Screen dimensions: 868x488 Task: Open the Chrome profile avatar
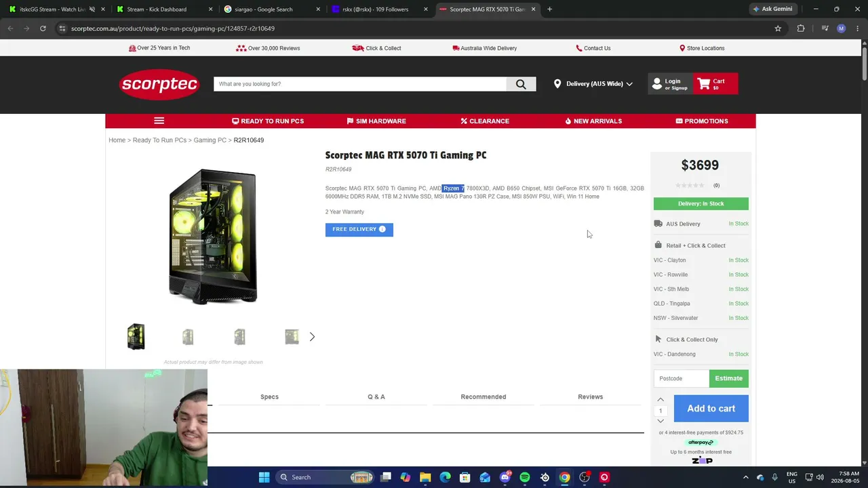[x=842, y=28]
